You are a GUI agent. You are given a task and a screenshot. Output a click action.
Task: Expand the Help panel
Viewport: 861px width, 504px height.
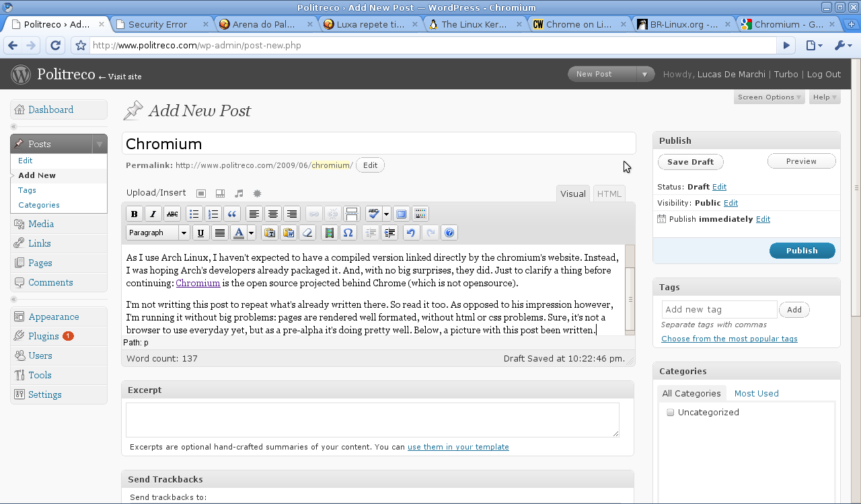click(x=825, y=97)
